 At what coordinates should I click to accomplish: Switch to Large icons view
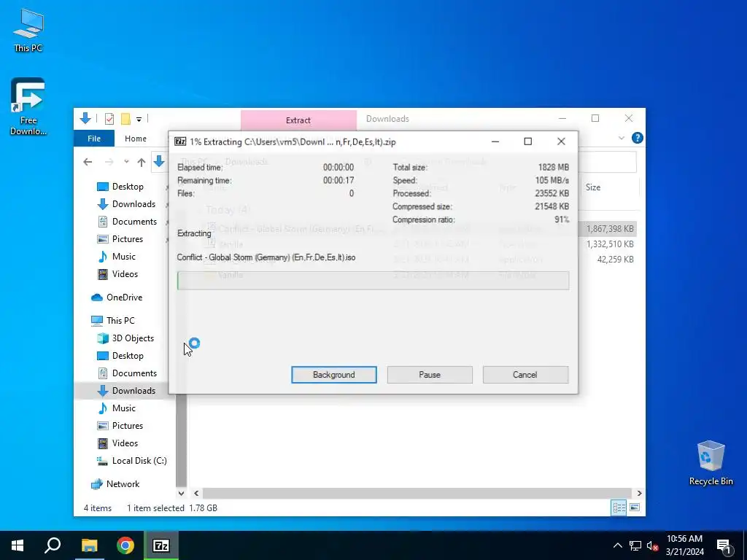635,507
